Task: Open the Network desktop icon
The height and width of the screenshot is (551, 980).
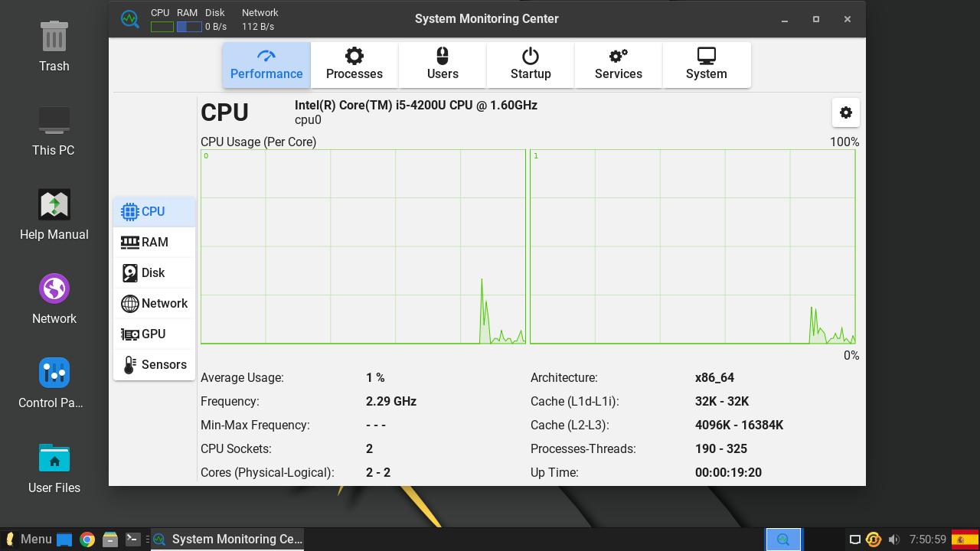Action: (x=54, y=299)
